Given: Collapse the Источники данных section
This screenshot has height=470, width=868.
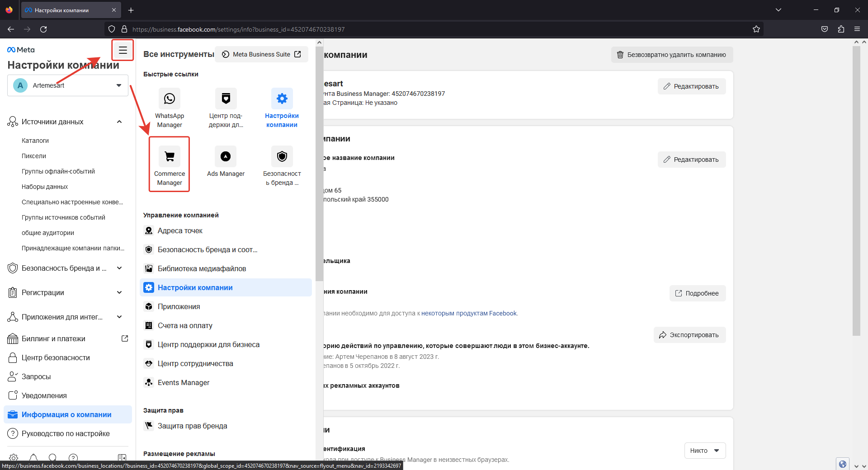Looking at the screenshot, I should click(119, 122).
